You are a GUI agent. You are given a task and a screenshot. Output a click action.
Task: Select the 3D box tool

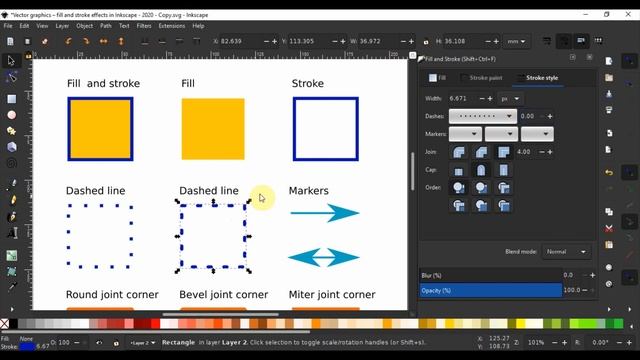(x=11, y=147)
